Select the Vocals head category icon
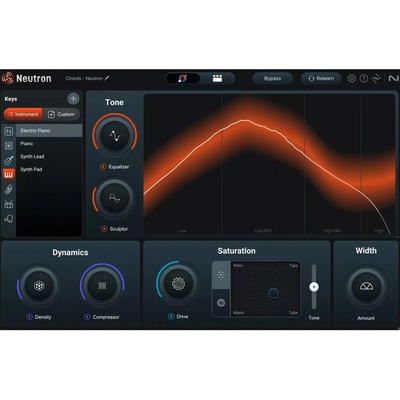The width and height of the screenshot is (400, 400). [x=9, y=219]
